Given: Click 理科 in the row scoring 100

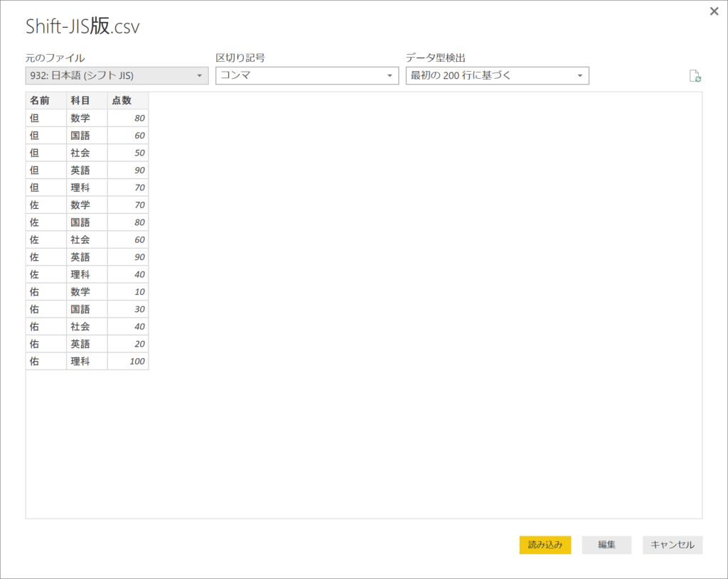Looking at the screenshot, I should [x=87, y=361].
